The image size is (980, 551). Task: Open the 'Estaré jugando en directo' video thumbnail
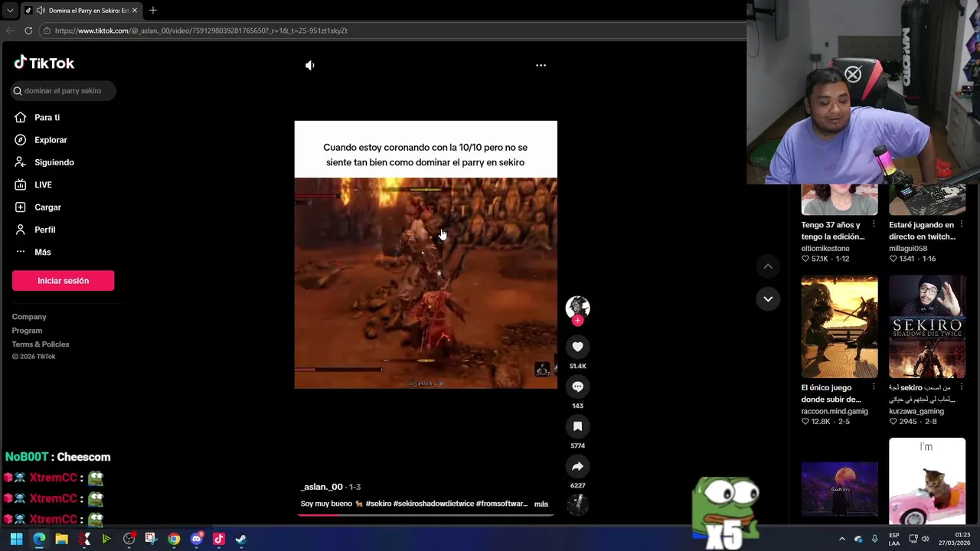tap(927, 200)
